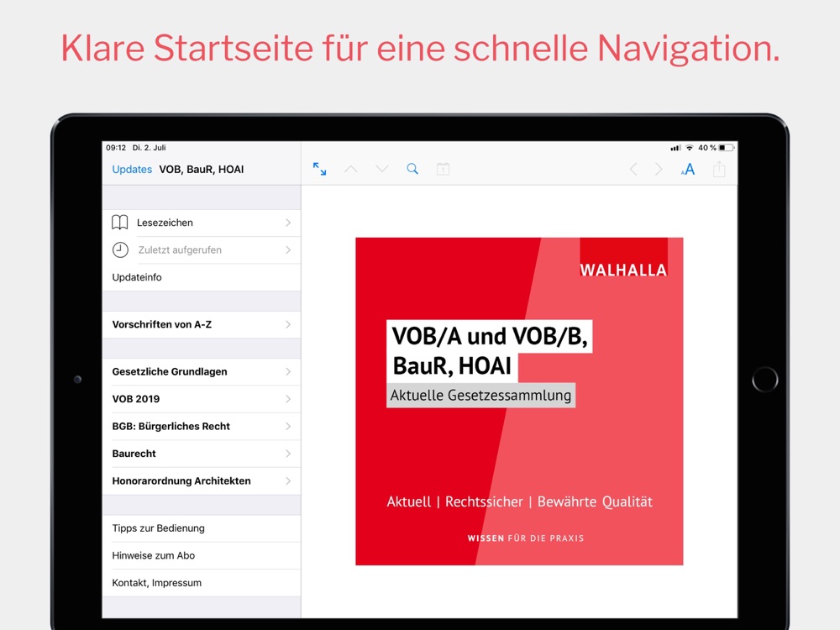Tap the Wi-Fi status icon
The height and width of the screenshot is (630, 840).
coord(690,147)
